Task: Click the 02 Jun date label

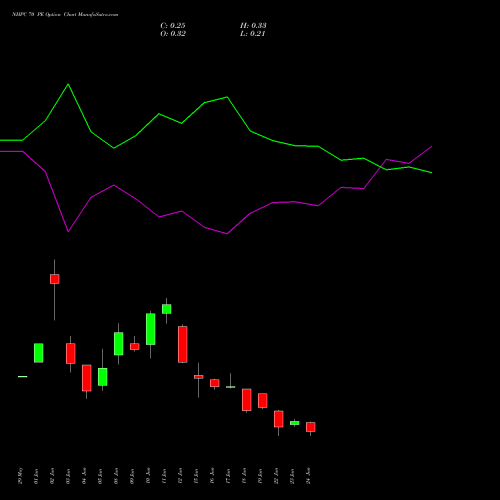Action: 52,476
